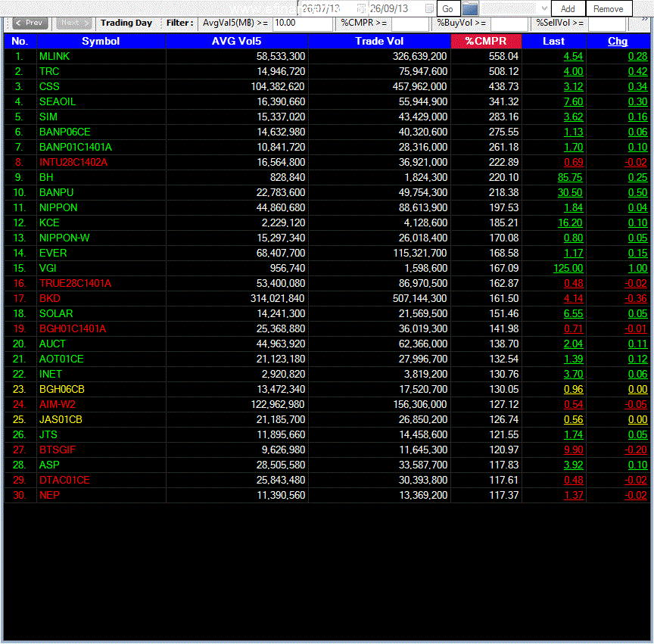Click the disabled Next button
Image resolution: width=654 pixels, height=644 pixels.
tap(73, 23)
